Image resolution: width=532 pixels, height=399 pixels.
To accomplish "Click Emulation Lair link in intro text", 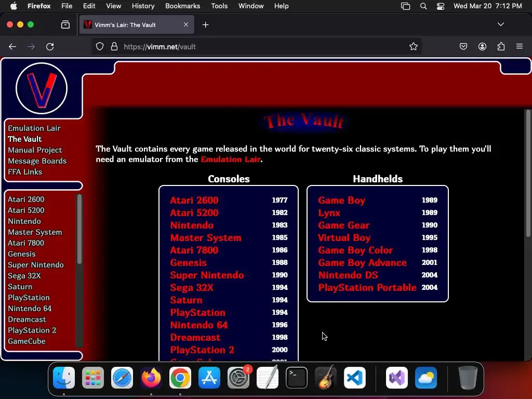I will click(x=231, y=159).
